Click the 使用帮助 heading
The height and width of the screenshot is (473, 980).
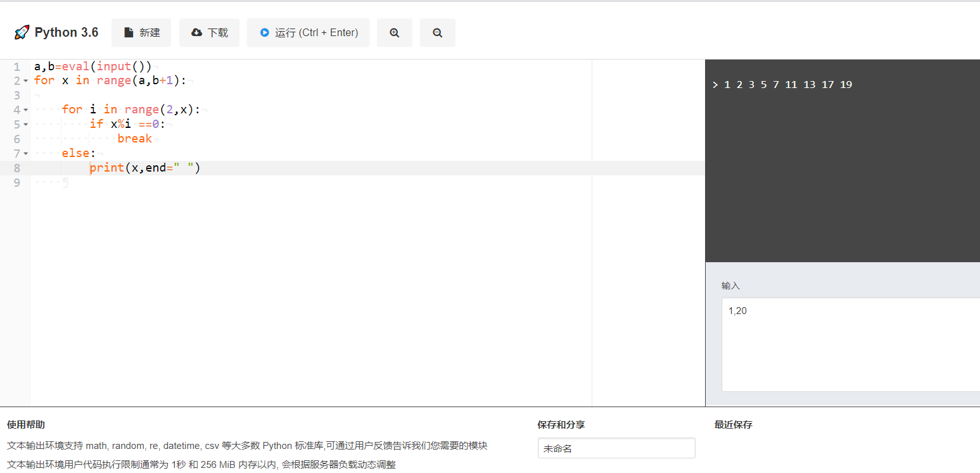26,425
